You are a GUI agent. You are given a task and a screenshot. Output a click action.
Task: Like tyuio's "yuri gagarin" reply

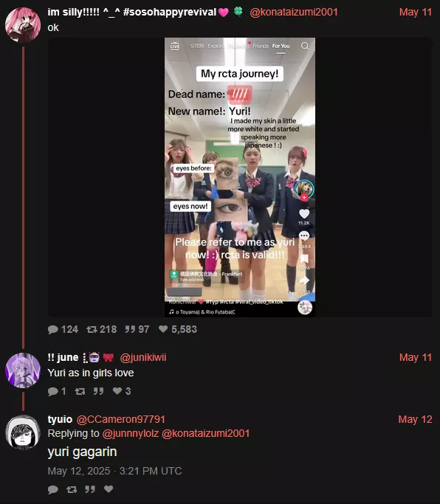[109, 489]
